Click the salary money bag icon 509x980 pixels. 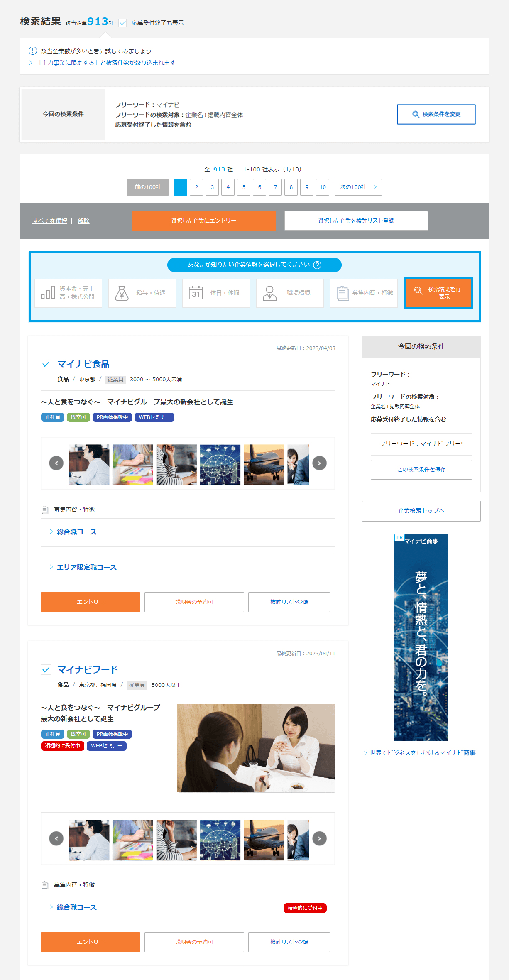pyautogui.click(x=122, y=293)
